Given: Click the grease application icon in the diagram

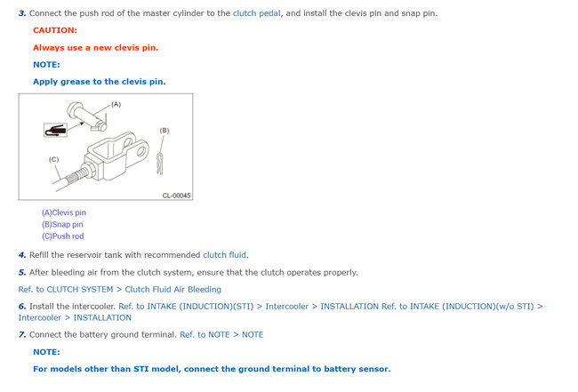Looking at the screenshot, I should coord(54,130).
